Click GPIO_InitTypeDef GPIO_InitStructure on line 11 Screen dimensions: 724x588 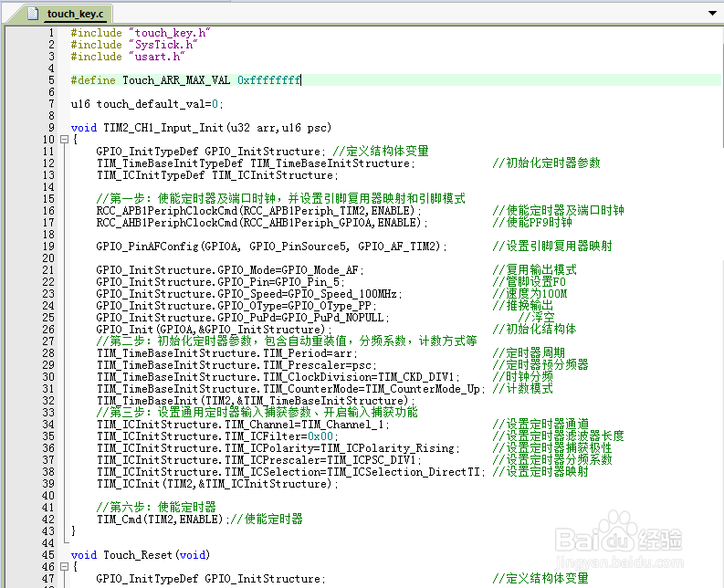click(211, 152)
